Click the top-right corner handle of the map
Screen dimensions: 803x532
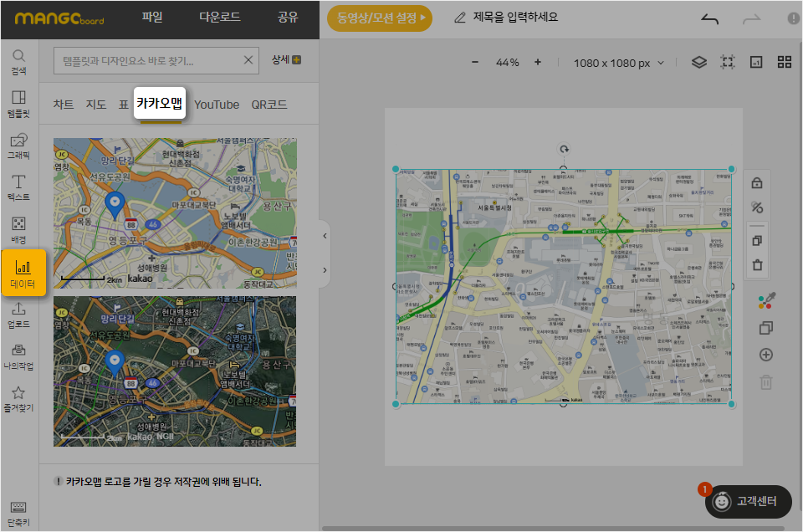tap(731, 169)
